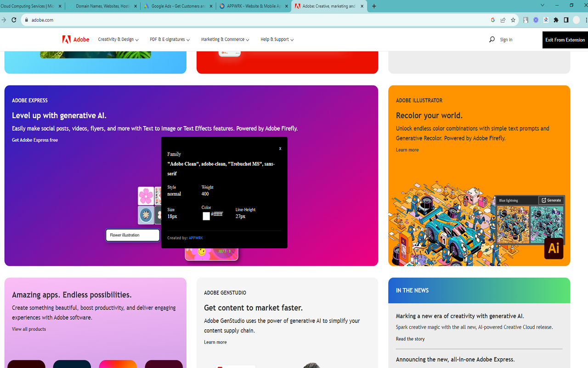
Task: Close the Domain Names tab
Action: [136, 6]
